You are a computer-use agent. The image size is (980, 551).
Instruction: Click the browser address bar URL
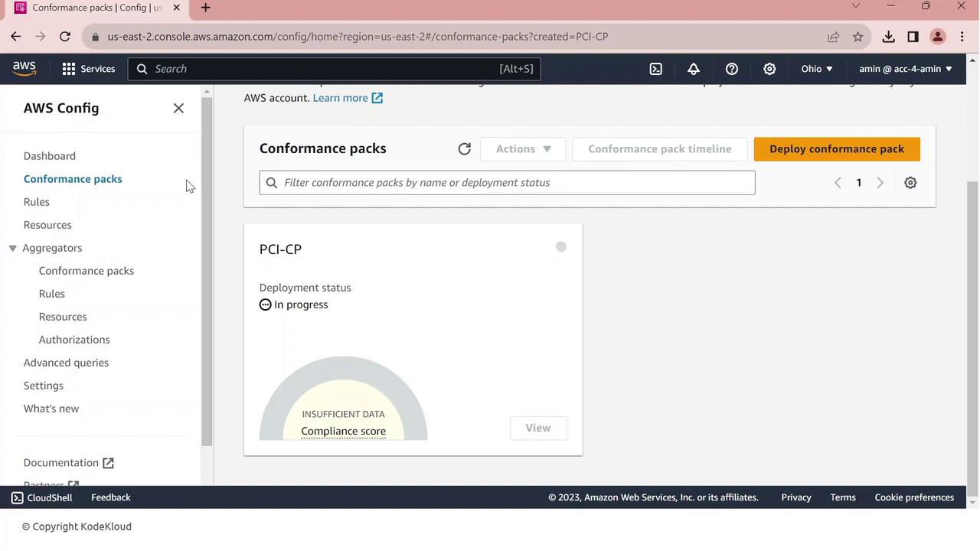coord(358,37)
